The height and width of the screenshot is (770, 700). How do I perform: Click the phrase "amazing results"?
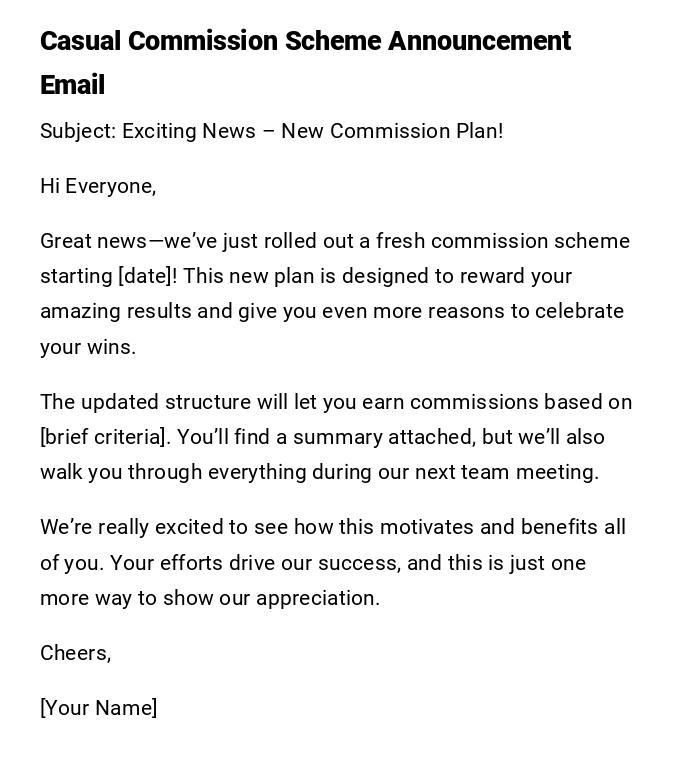click(x=115, y=311)
